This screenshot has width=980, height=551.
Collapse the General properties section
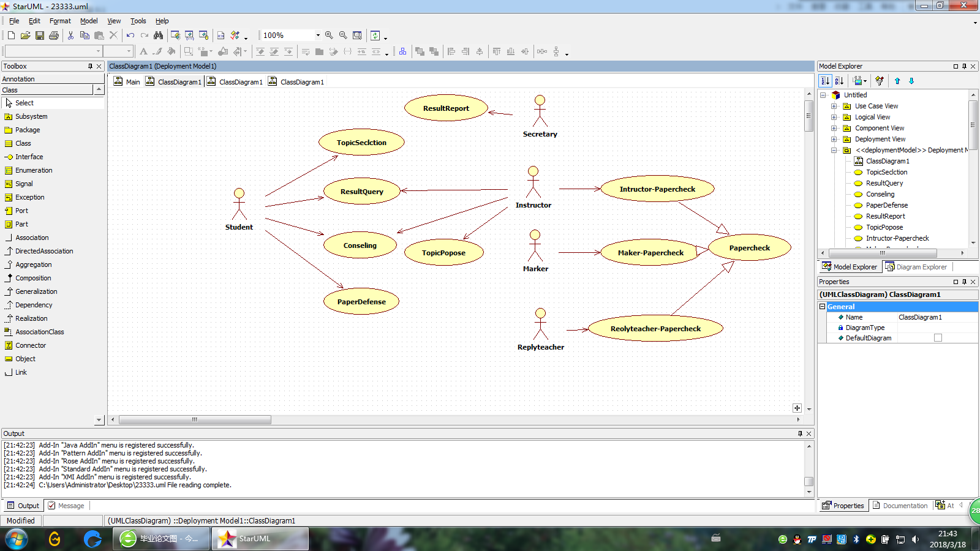(823, 307)
